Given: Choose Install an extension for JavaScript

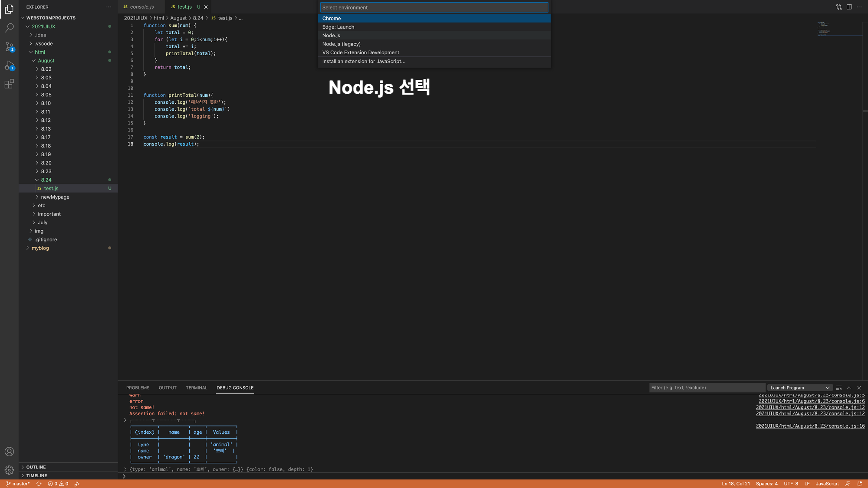Looking at the screenshot, I should pyautogui.click(x=364, y=62).
